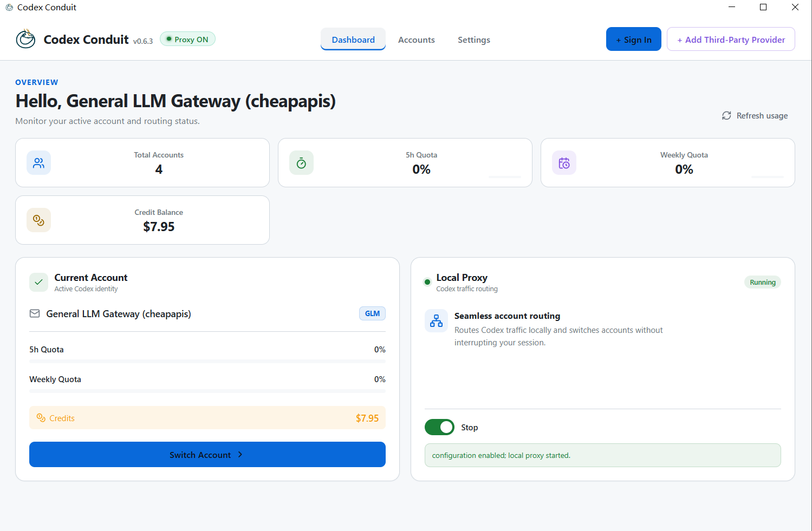Click the Weekly Quota calendar icon
The image size is (812, 531).
pyautogui.click(x=564, y=163)
